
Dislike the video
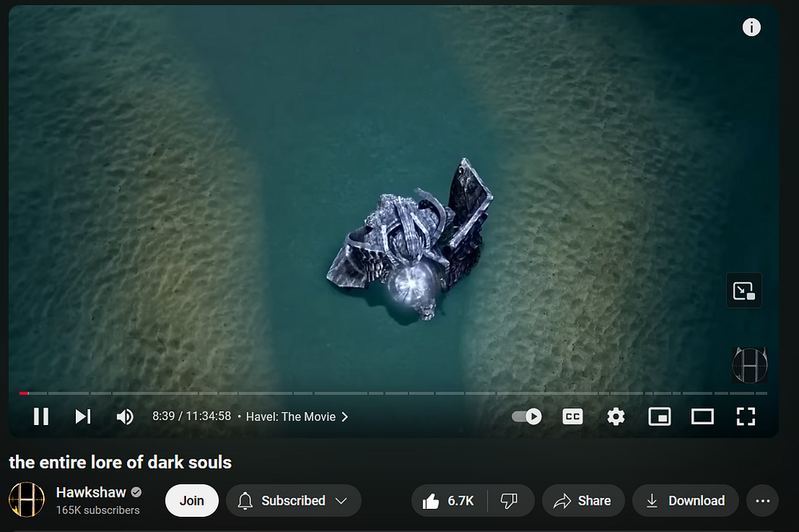pos(510,500)
